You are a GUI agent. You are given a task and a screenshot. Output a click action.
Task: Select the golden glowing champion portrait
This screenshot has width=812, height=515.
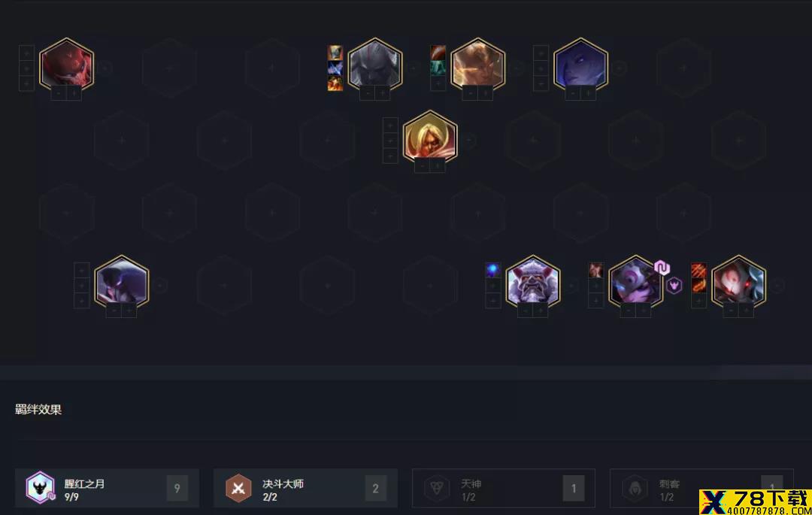tap(477, 65)
